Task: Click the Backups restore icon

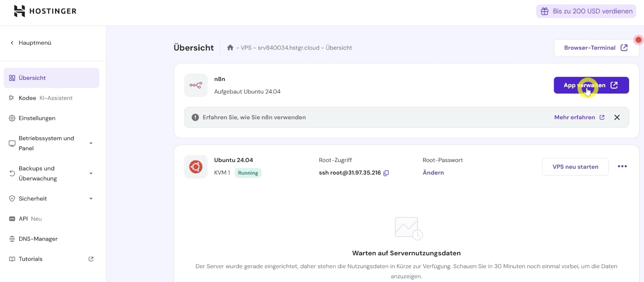Action: click(x=12, y=174)
